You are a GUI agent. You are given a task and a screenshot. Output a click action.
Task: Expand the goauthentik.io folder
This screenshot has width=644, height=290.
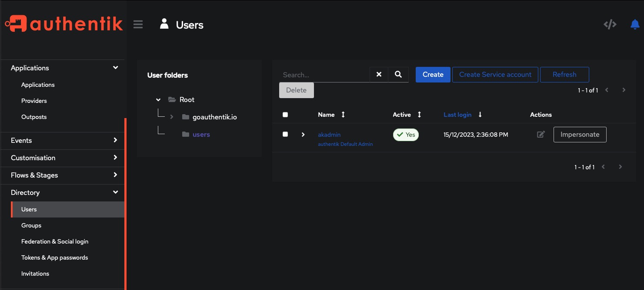(x=172, y=117)
